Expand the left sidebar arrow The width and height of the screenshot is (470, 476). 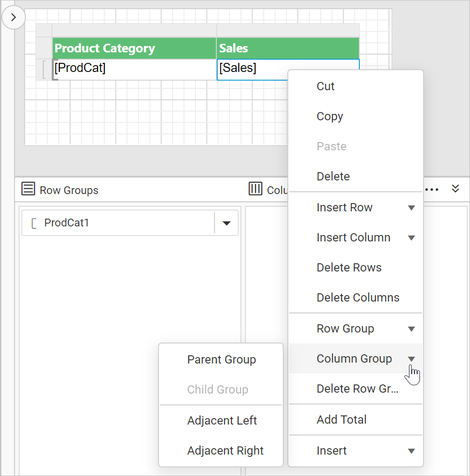tap(14, 17)
